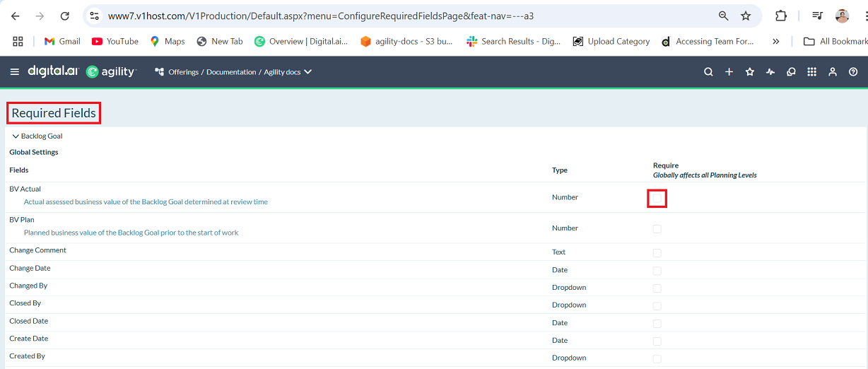Image resolution: width=868 pixels, height=369 pixels.
Task: Show more bookmarks with the double chevron
Action: coord(776,41)
